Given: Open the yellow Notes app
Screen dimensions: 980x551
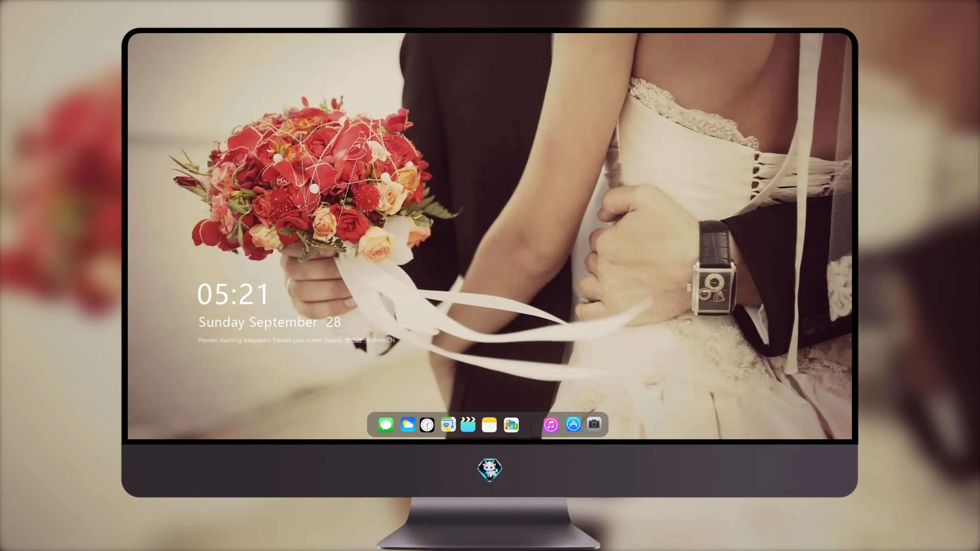Looking at the screenshot, I should click(x=489, y=424).
